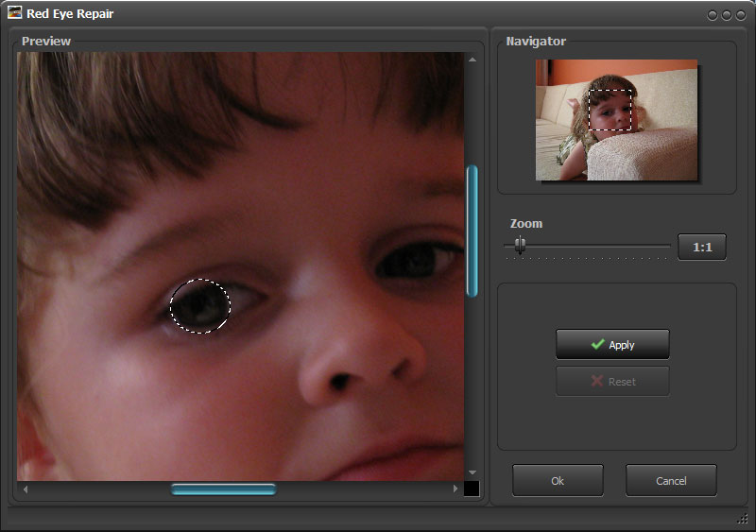Click the window resize grip in corner

(742, 519)
